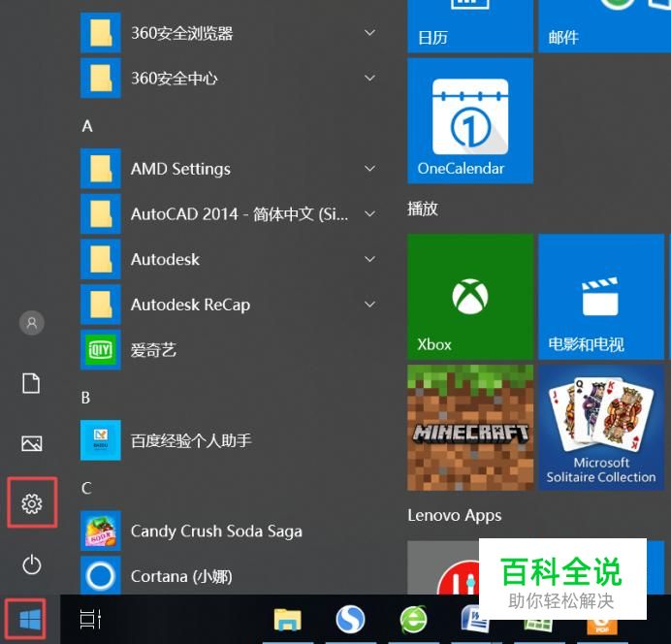Click the 播放 tile group title
The width and height of the screenshot is (671, 644).
click(x=423, y=209)
